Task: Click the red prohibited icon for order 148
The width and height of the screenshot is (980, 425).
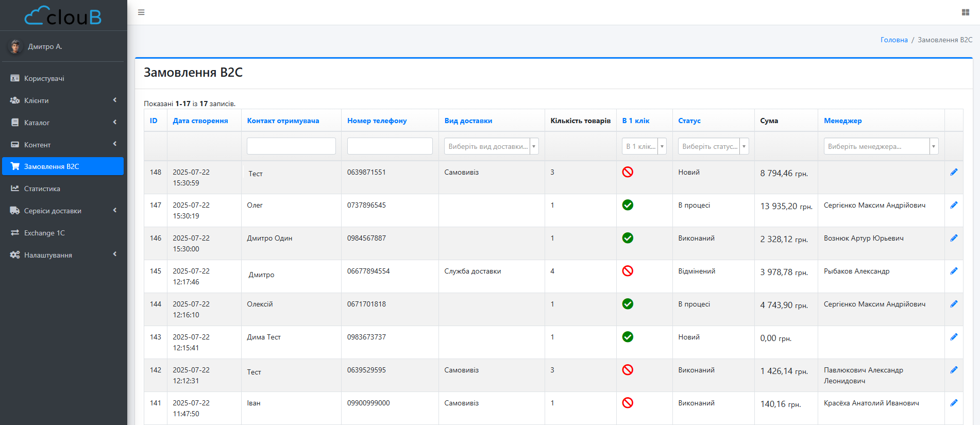Action: point(628,172)
